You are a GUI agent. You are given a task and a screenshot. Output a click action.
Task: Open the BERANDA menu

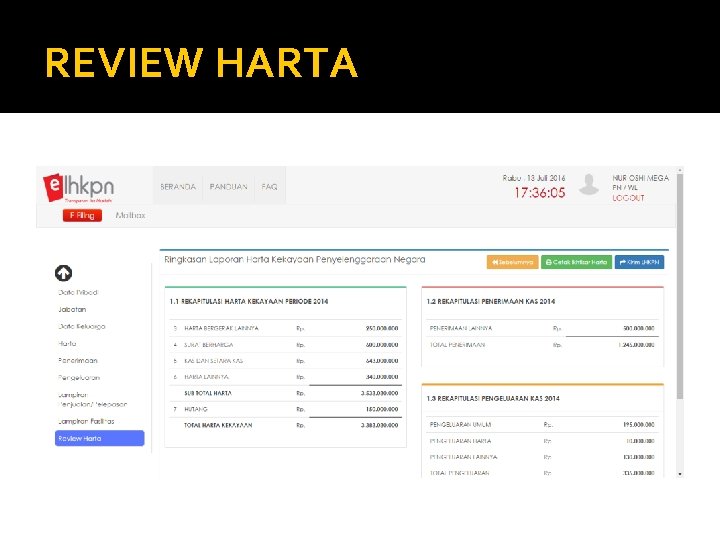pyautogui.click(x=178, y=186)
